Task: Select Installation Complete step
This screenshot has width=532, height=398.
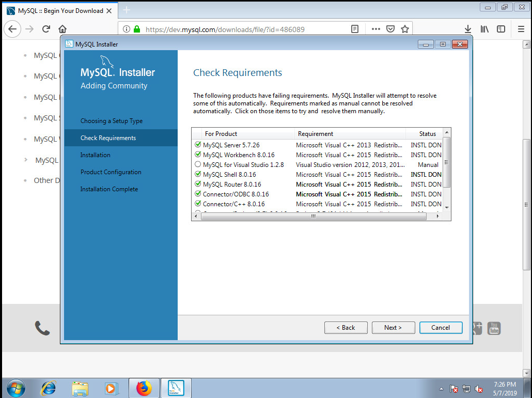Action: [109, 189]
